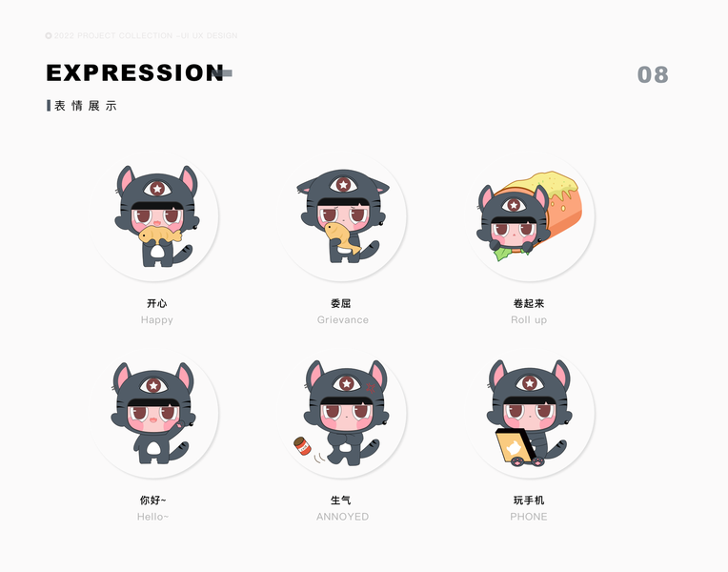Click the EXPRESSION heading
This screenshot has height=572, width=728.
(135, 73)
